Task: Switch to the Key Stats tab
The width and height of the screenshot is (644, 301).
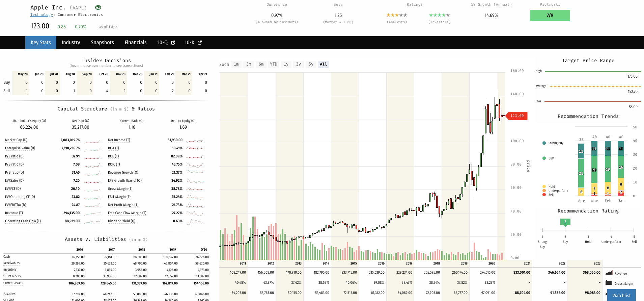Action: click(x=41, y=43)
